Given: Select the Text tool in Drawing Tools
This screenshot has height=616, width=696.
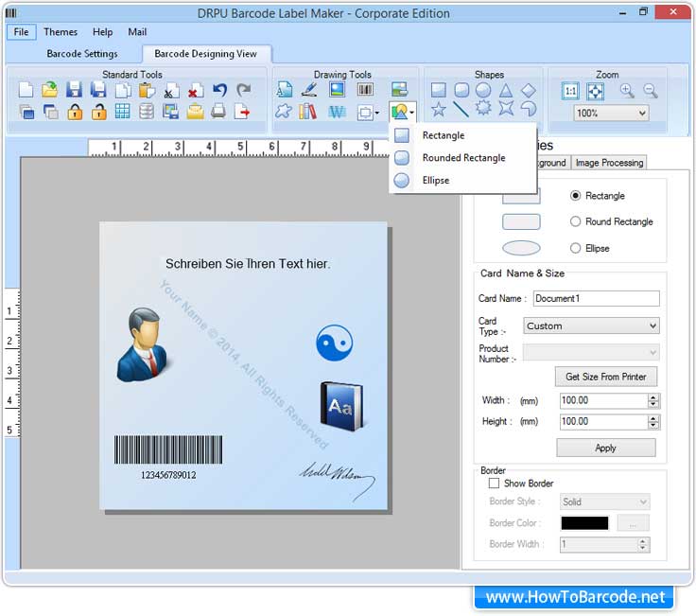Looking at the screenshot, I should pos(284,90).
